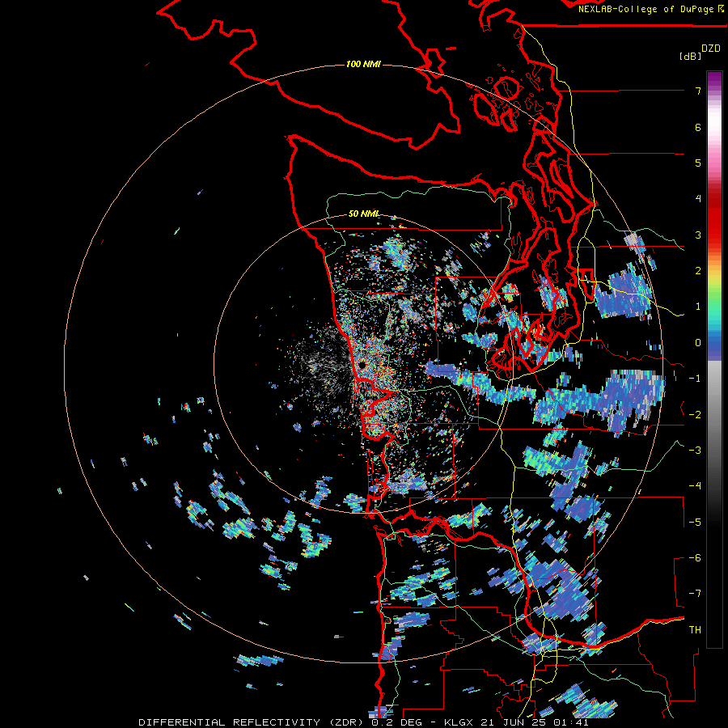Screen dimensions: 728x728
Task: Click the 3 value on the color scale
Action: 698,235
